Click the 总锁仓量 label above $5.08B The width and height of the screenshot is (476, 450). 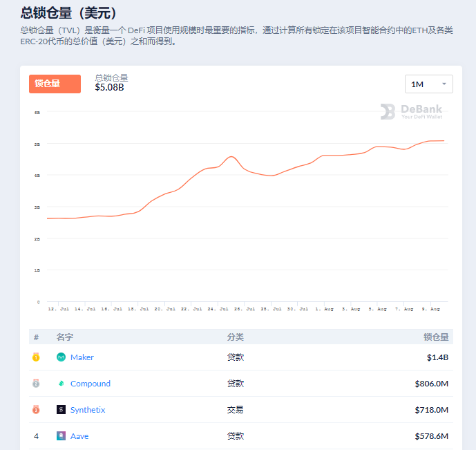pos(111,78)
